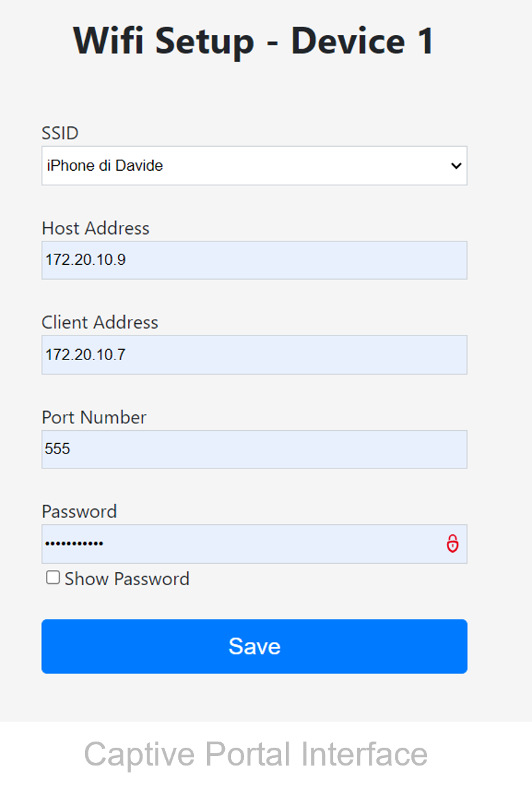Click into the Port Number field
Screen dimensions: 532x793
tap(254, 449)
